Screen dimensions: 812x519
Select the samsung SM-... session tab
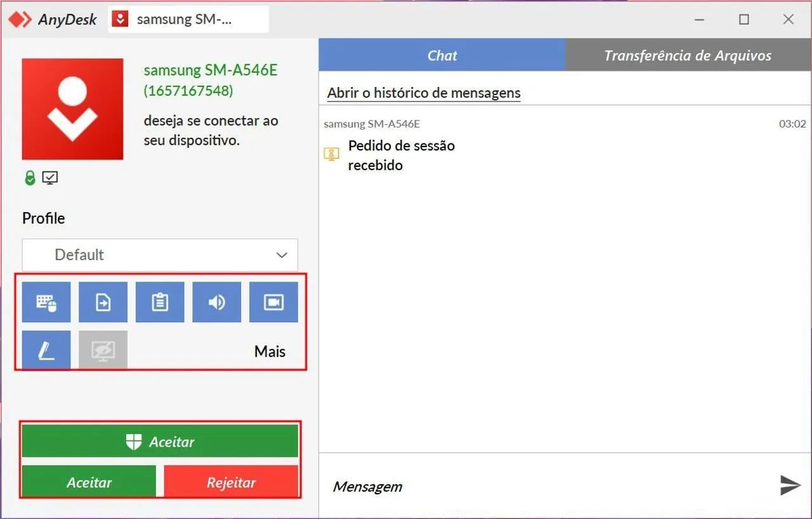pyautogui.click(x=188, y=19)
